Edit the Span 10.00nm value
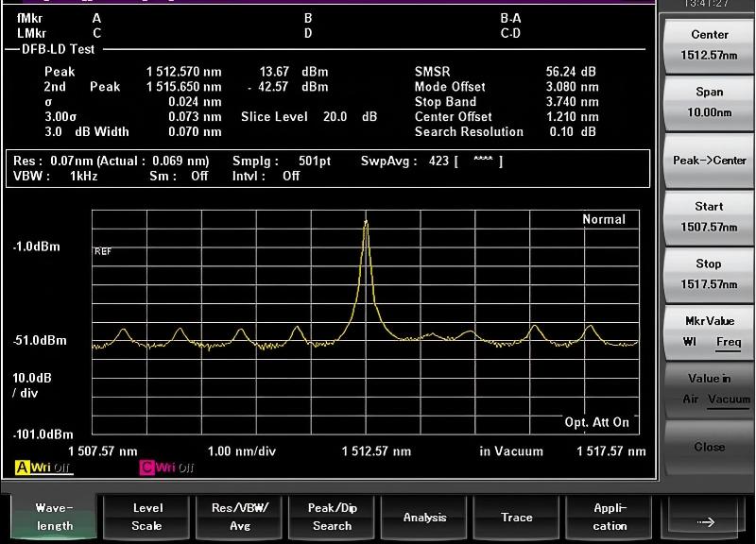Viewport: 756px width, 544px height. coord(709,102)
